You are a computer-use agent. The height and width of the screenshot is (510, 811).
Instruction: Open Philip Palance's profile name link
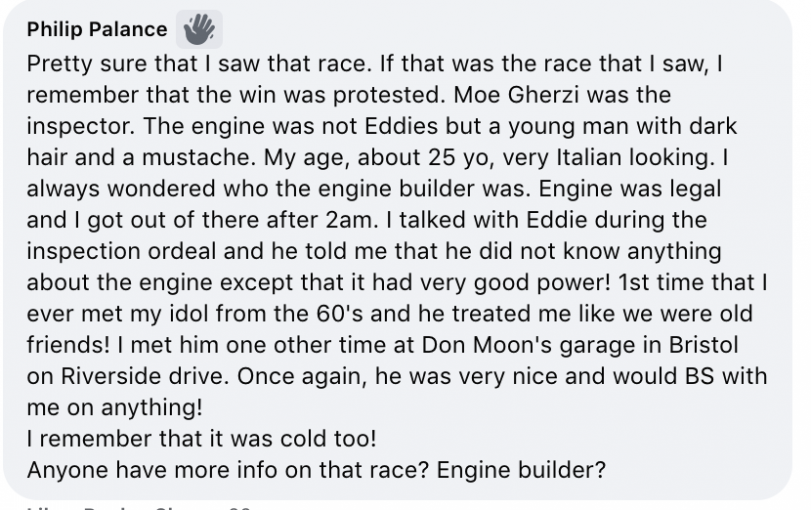tap(97, 29)
